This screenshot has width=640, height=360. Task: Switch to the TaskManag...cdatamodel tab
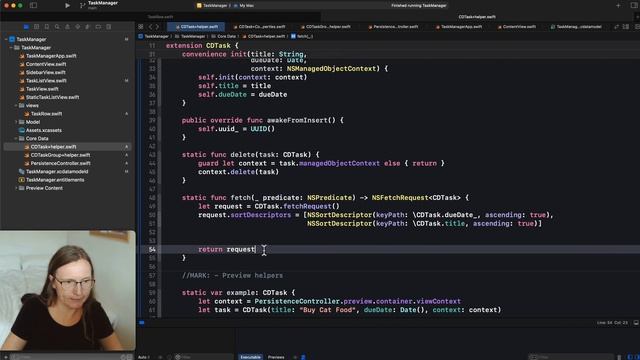click(576, 27)
